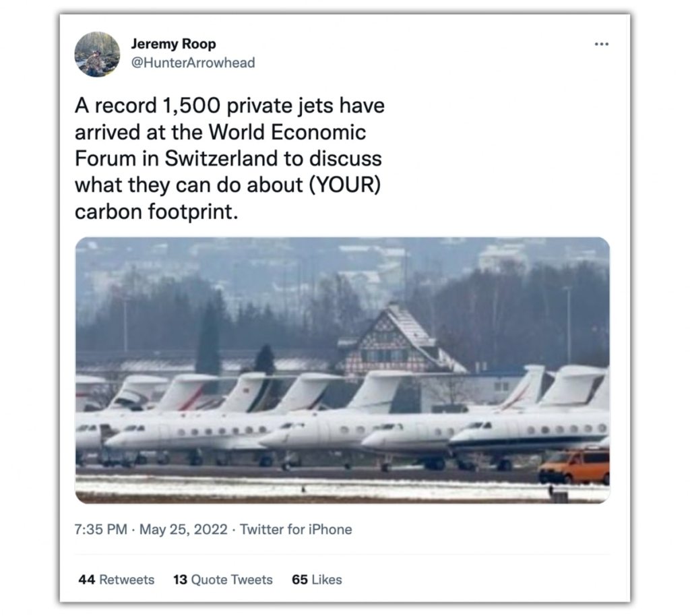Click the carbon footprint text line
The width and height of the screenshot is (690, 616).
pyautogui.click(x=156, y=210)
